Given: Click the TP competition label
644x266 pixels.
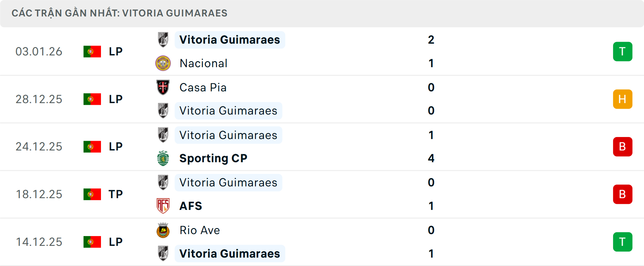Looking at the screenshot, I should (115, 194).
